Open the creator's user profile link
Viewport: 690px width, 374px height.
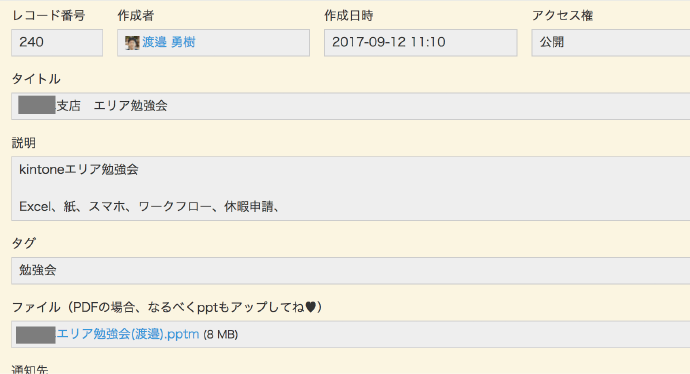pyautogui.click(x=169, y=42)
